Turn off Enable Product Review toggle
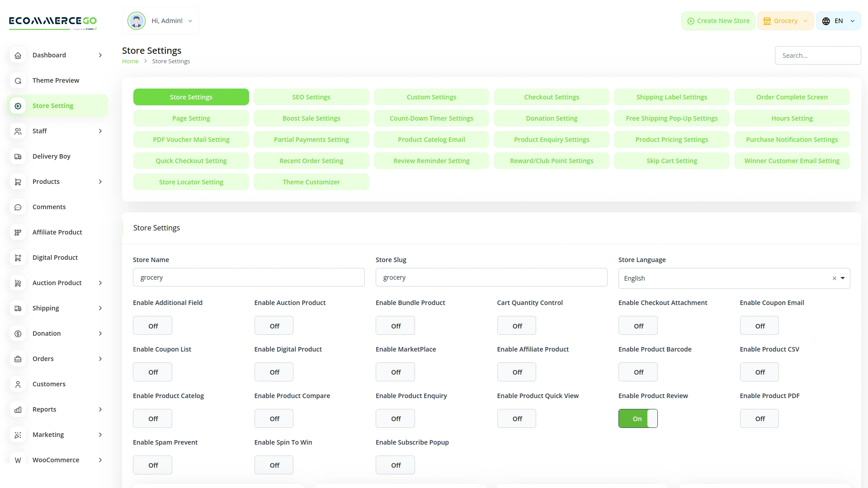The width and height of the screenshot is (868, 488). (637, 418)
